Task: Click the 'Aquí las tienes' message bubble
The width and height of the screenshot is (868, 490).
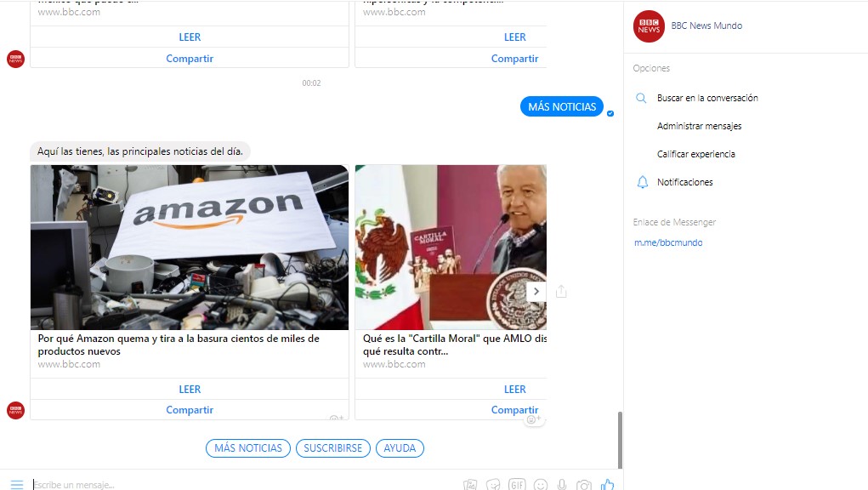Action: pyautogui.click(x=140, y=151)
